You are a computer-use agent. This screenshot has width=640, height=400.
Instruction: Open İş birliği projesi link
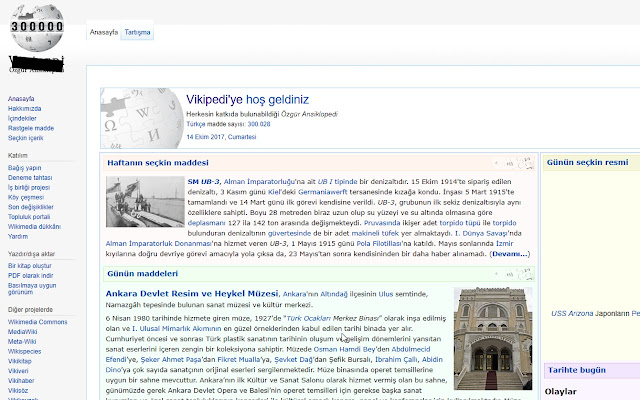click(x=29, y=187)
